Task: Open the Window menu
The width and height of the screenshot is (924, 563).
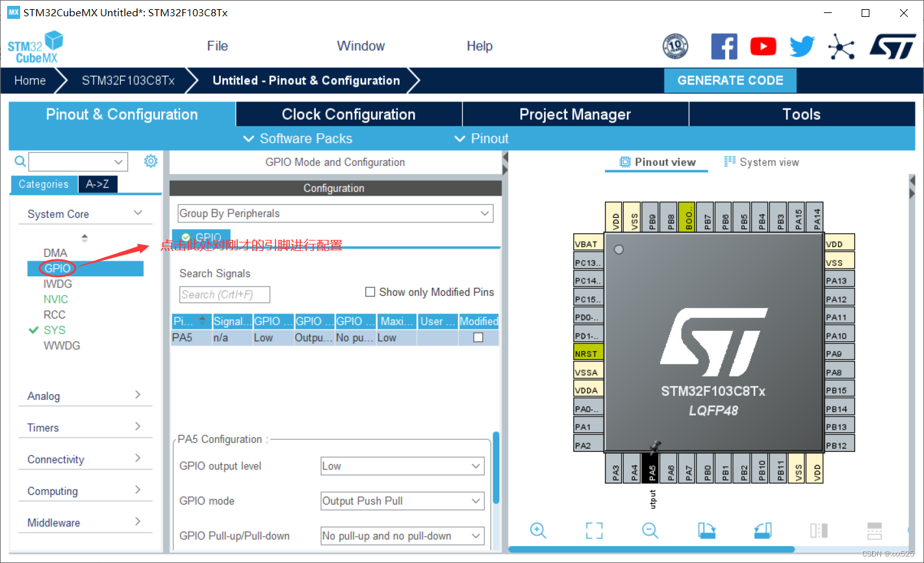Action: tap(361, 46)
